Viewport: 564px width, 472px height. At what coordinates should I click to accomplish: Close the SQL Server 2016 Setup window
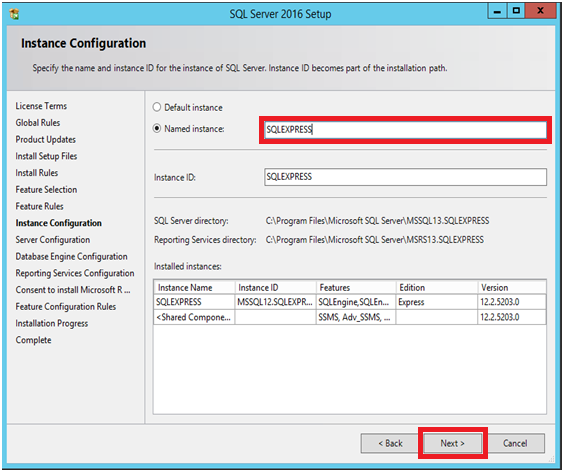coord(540,11)
